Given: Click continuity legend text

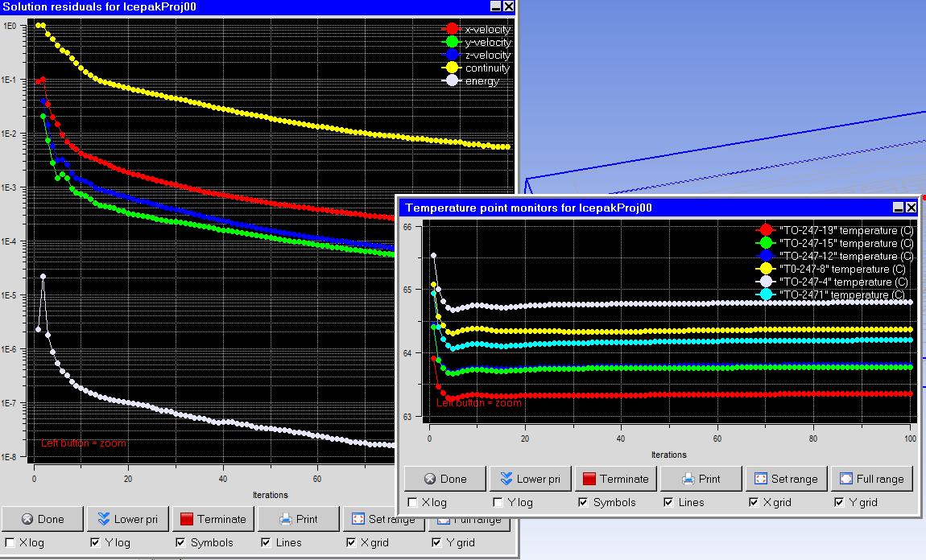Looking at the screenshot, I should (487, 68).
